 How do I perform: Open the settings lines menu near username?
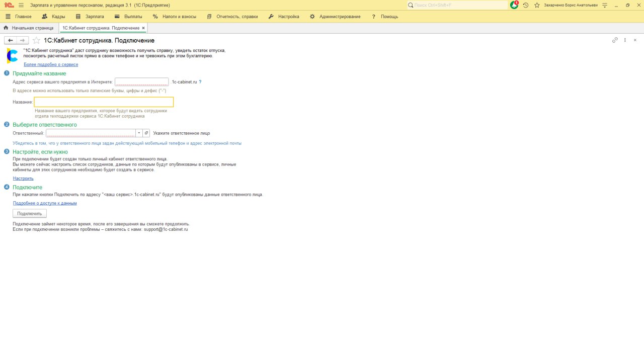(x=604, y=5)
